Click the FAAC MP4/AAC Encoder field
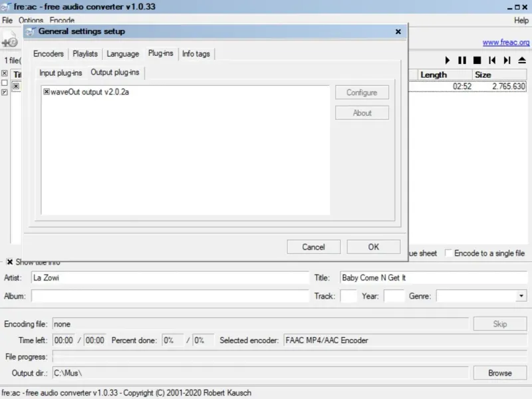Viewport: 532px width, 399px height. tap(405, 340)
